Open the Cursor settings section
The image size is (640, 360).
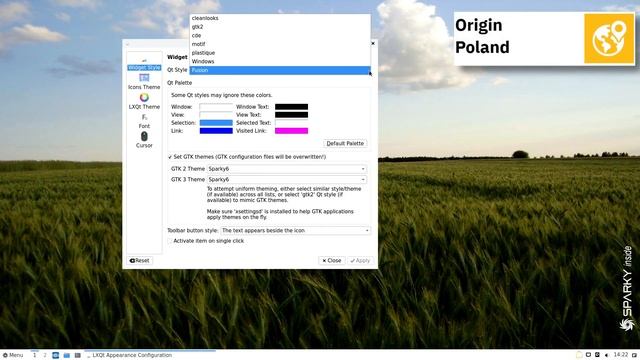[144, 140]
